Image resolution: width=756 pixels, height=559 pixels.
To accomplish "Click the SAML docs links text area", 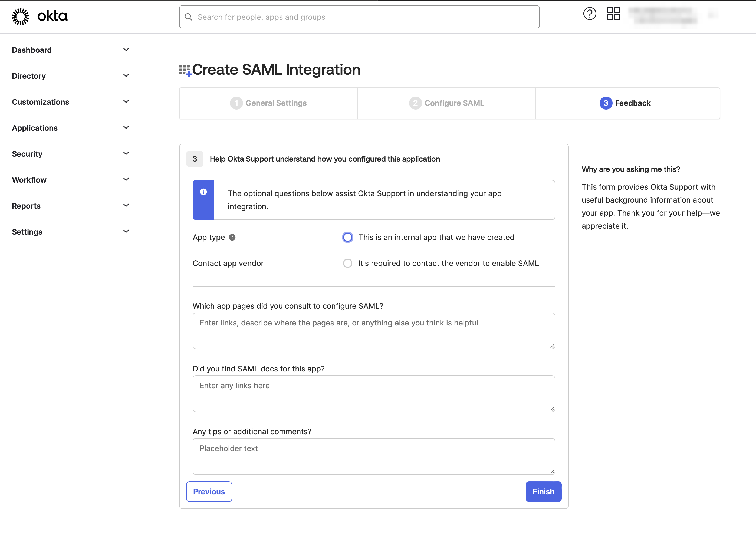I will 374,393.
